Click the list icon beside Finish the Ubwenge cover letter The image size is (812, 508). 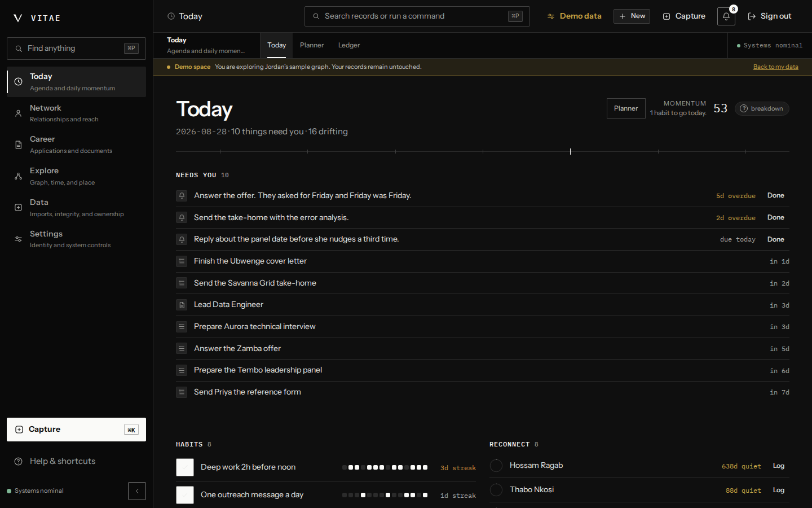[182, 261]
